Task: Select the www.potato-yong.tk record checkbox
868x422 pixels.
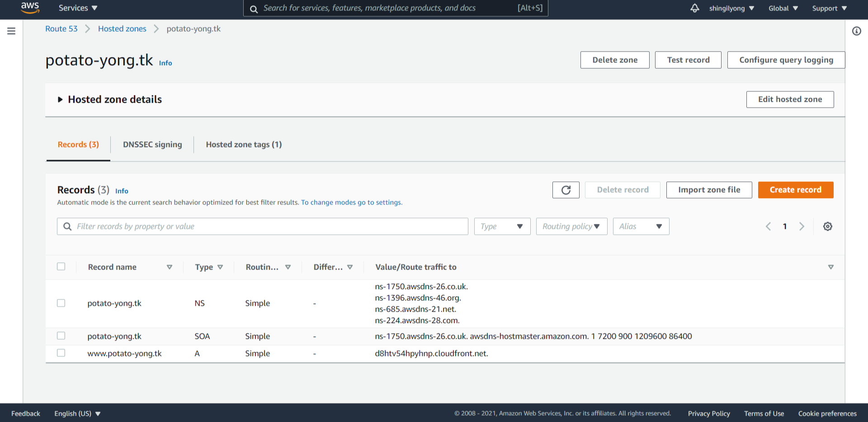Action: click(61, 353)
